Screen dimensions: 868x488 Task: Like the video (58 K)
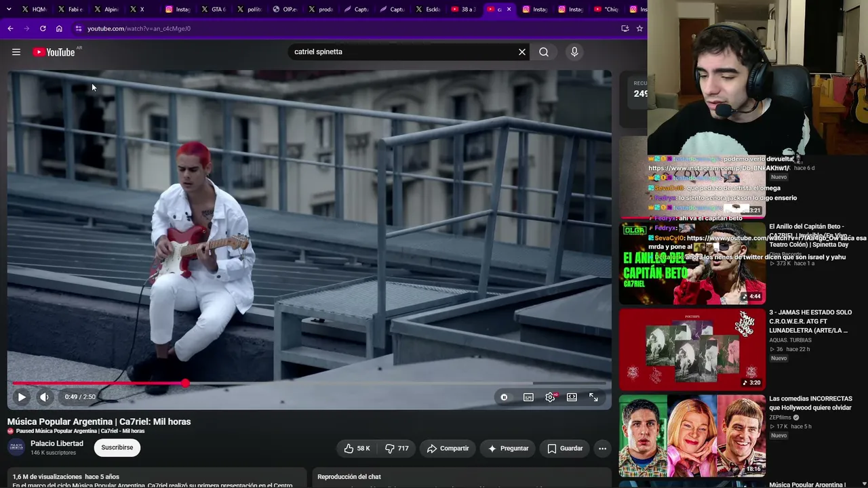(x=357, y=448)
